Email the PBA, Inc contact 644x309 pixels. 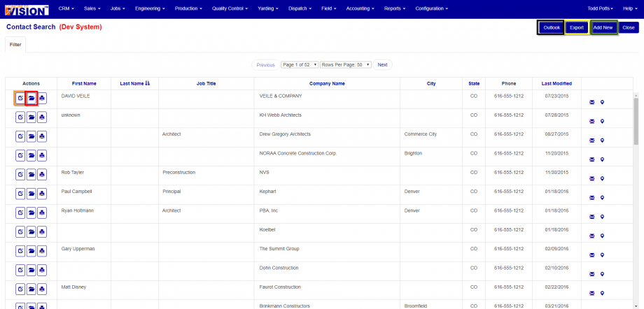[591, 217]
